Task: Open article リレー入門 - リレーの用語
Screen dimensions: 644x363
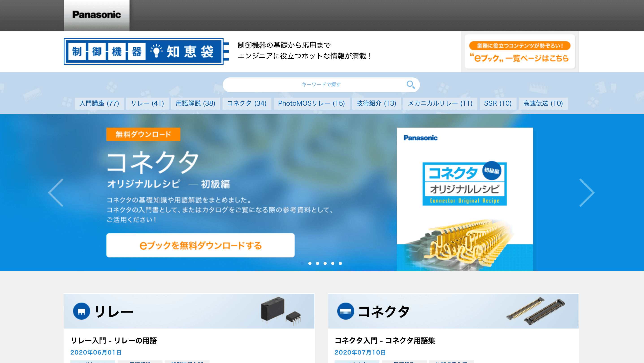Action: tap(114, 341)
